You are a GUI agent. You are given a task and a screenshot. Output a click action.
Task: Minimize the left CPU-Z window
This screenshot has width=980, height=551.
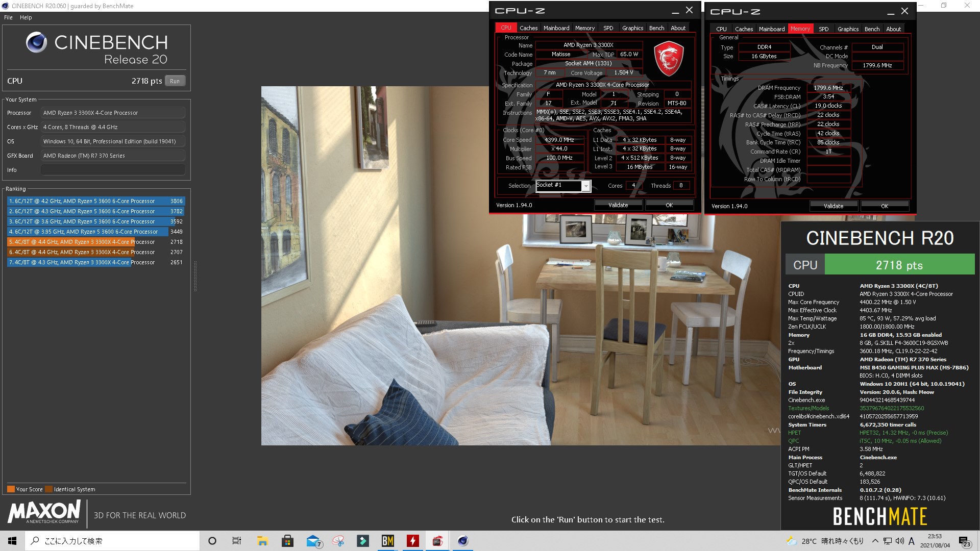[x=675, y=11]
